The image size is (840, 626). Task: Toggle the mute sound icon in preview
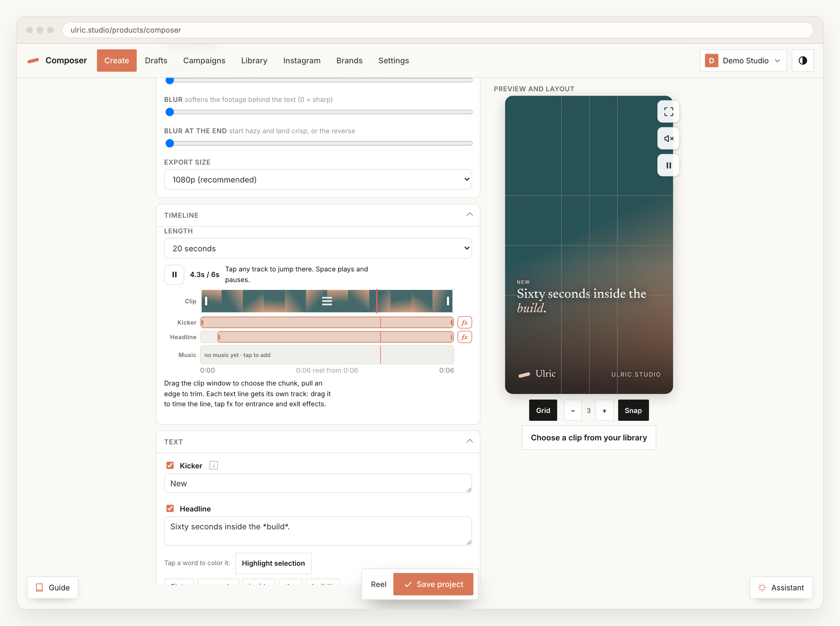pos(668,138)
